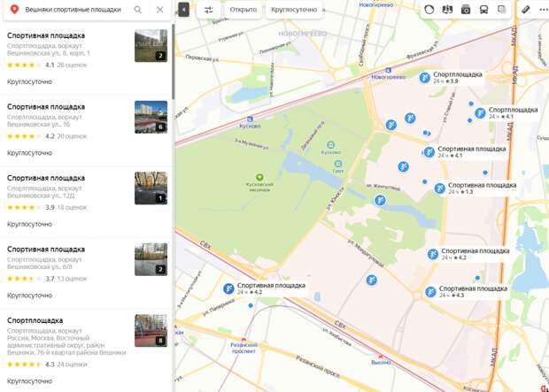
Task: Open listing at Вешняковская ул., 6/8
Action: (x=86, y=273)
